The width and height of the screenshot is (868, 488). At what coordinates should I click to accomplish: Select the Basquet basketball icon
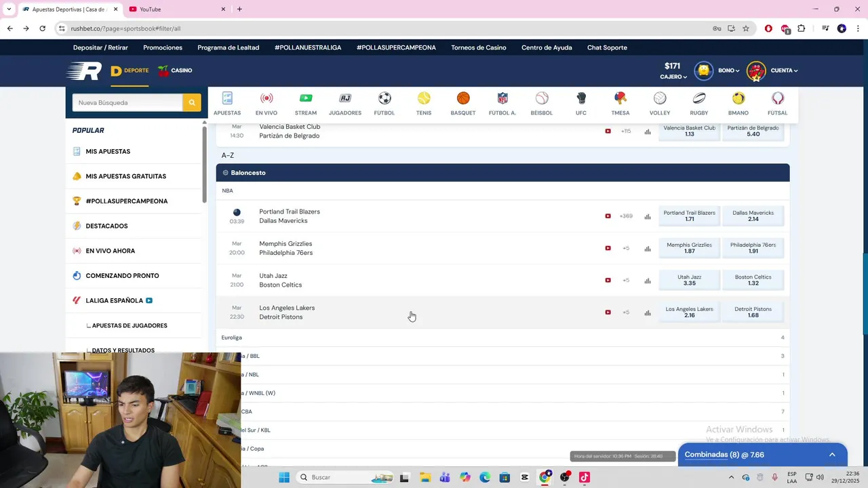463,99
